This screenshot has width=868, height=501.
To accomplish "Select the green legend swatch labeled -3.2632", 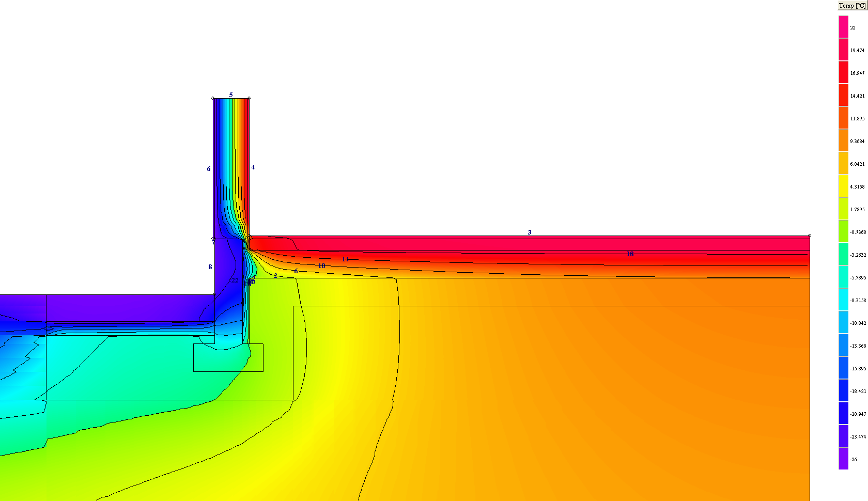I will pos(843,254).
